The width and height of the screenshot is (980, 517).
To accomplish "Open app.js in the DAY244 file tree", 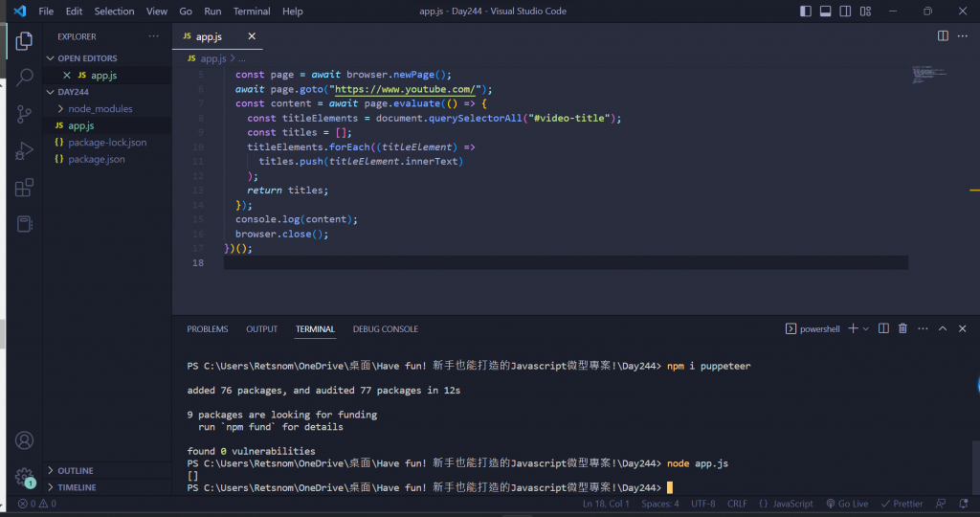I will pos(81,125).
